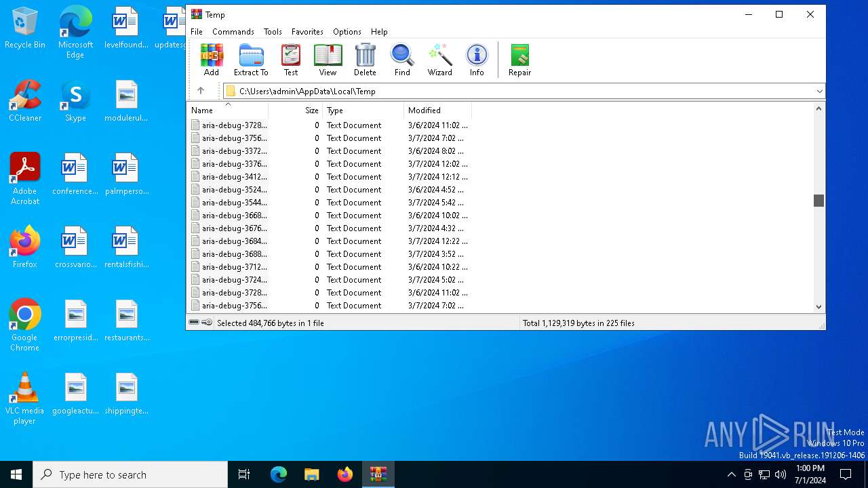Click the Test archive toolbar icon
The height and width of the screenshot is (488, 868).
[x=291, y=60]
